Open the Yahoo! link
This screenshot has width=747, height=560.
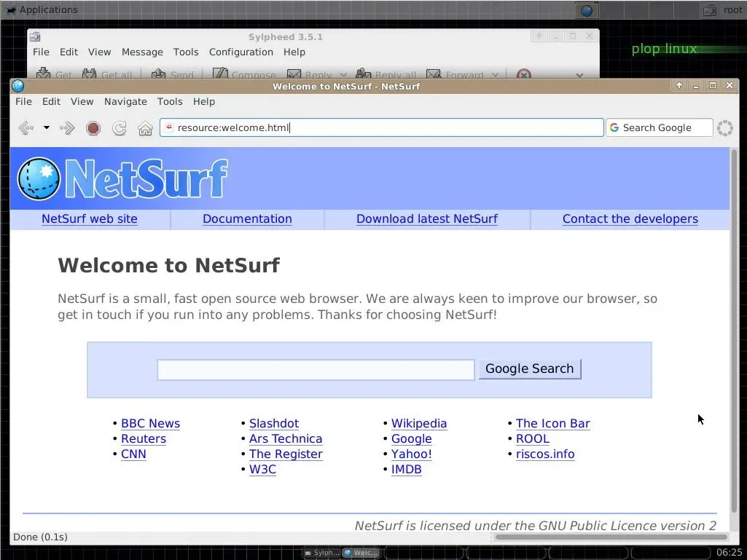tap(412, 454)
